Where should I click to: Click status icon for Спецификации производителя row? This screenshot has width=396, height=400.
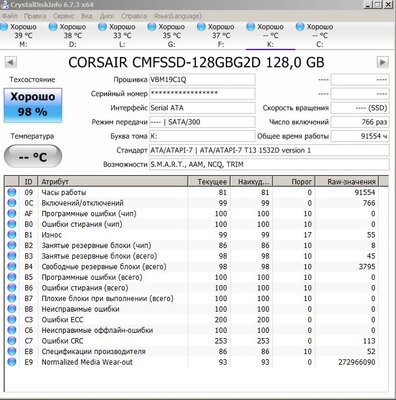coord(12,351)
